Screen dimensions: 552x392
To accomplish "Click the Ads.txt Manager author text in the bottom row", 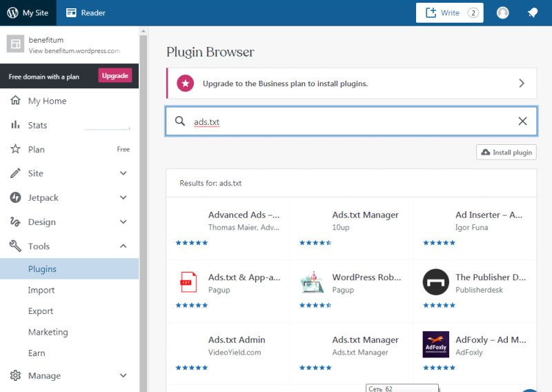I will [359, 352].
